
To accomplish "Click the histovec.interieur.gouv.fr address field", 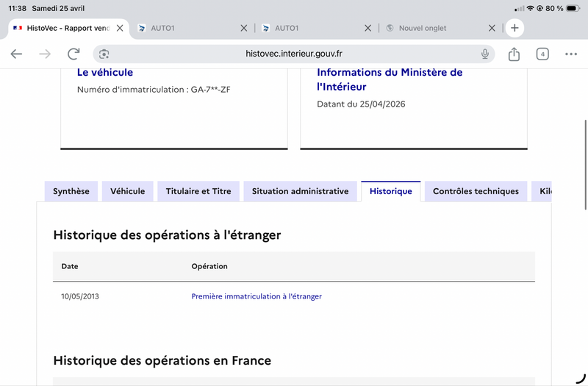I will pos(293,54).
